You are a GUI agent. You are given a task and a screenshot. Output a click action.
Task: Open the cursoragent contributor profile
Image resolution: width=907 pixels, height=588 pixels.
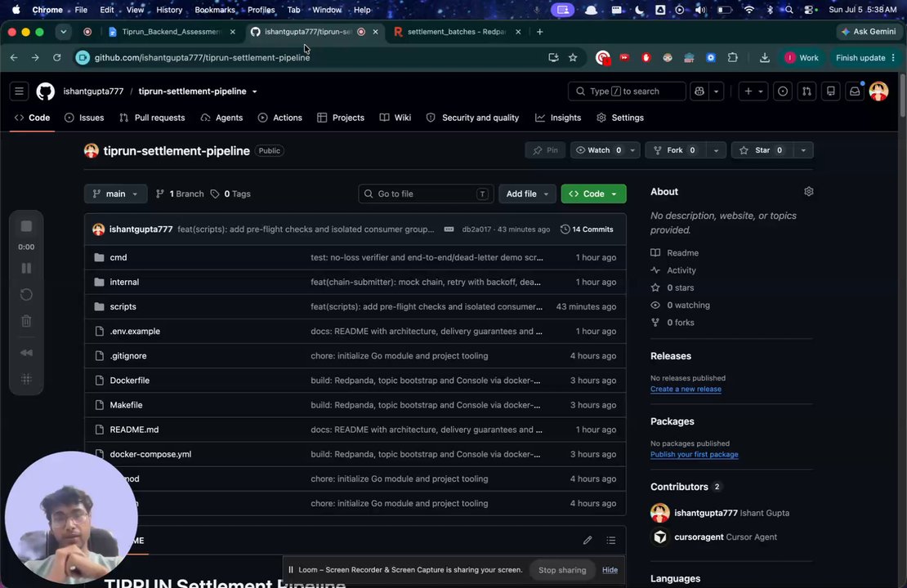pyautogui.click(x=699, y=537)
